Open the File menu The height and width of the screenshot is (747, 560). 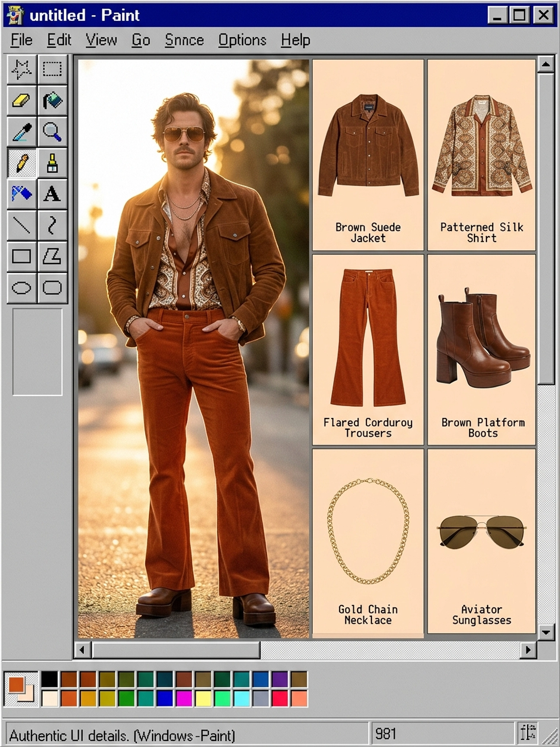click(x=22, y=40)
